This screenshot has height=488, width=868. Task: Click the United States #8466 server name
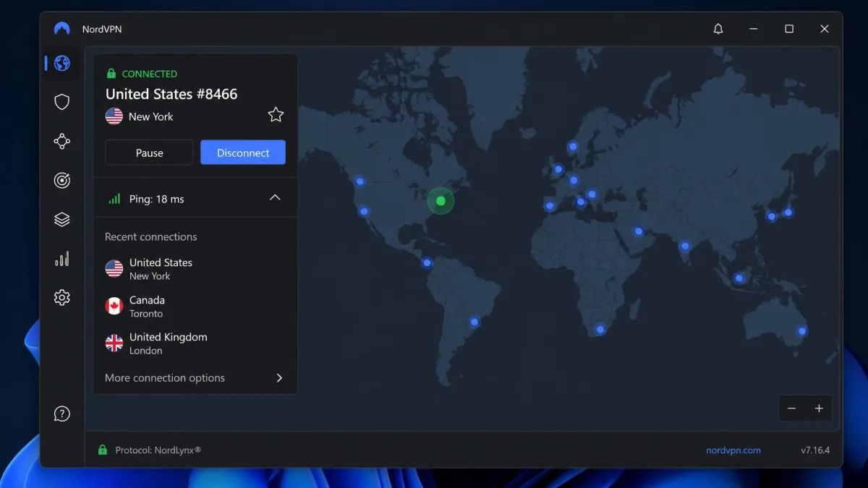click(x=171, y=94)
